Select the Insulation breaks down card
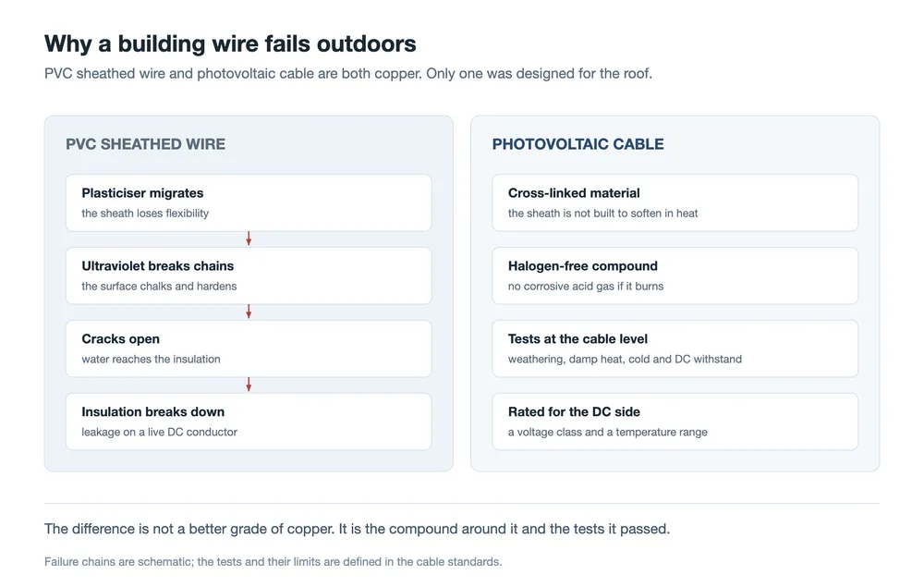 (x=249, y=422)
